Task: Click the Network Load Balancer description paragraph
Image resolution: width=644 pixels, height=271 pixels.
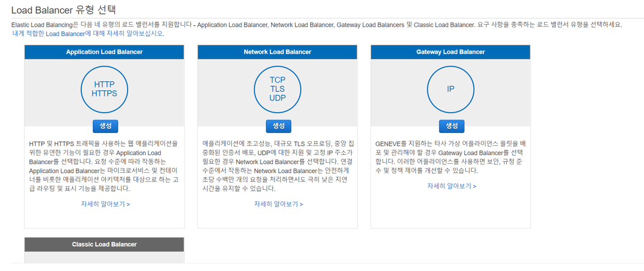Action: click(277, 166)
